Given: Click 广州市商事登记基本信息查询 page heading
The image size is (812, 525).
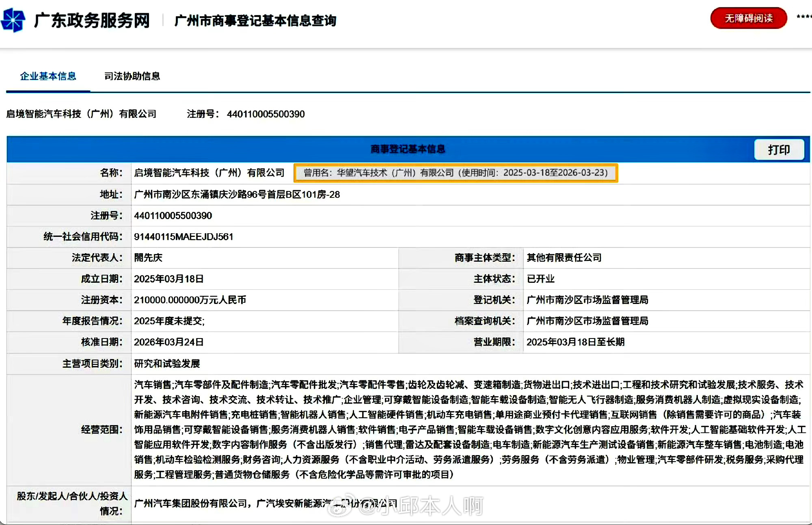Looking at the screenshot, I should (x=255, y=20).
